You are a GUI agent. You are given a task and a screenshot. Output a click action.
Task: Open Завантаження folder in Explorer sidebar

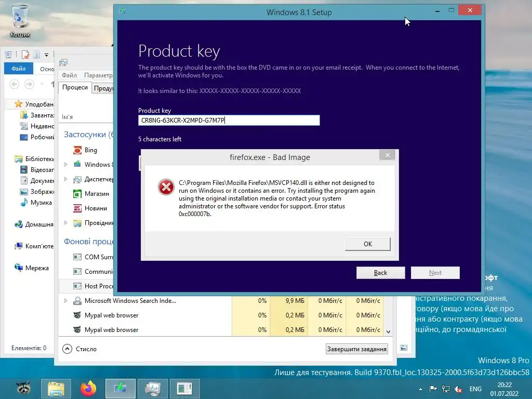(x=37, y=115)
